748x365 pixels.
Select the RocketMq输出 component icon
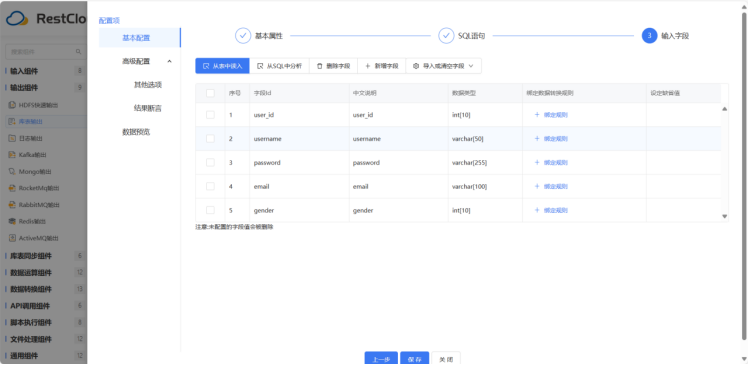click(x=13, y=188)
